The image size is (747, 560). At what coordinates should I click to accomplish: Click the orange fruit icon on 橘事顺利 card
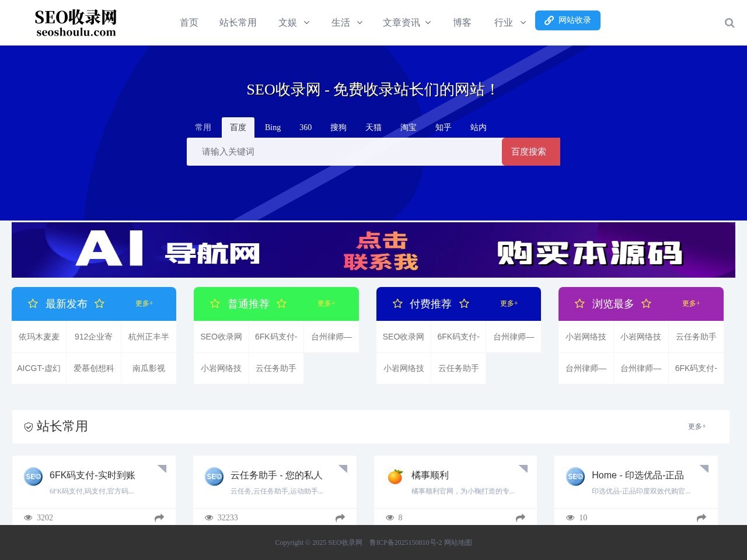[395, 476]
